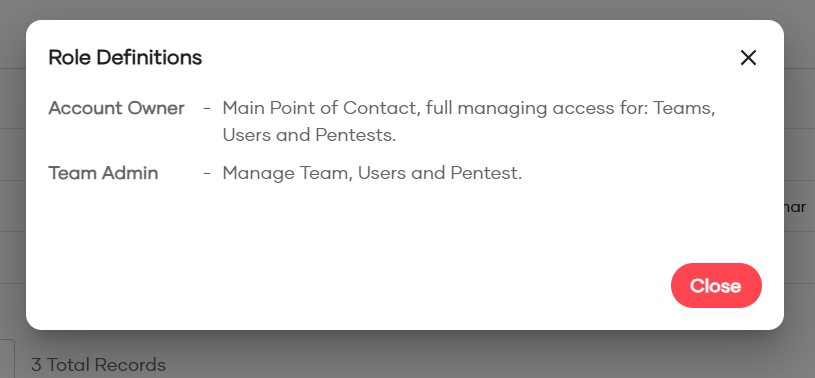Screen dimensions: 815x378
Task: Click the Role Definitions dialog title
Action: click(125, 57)
